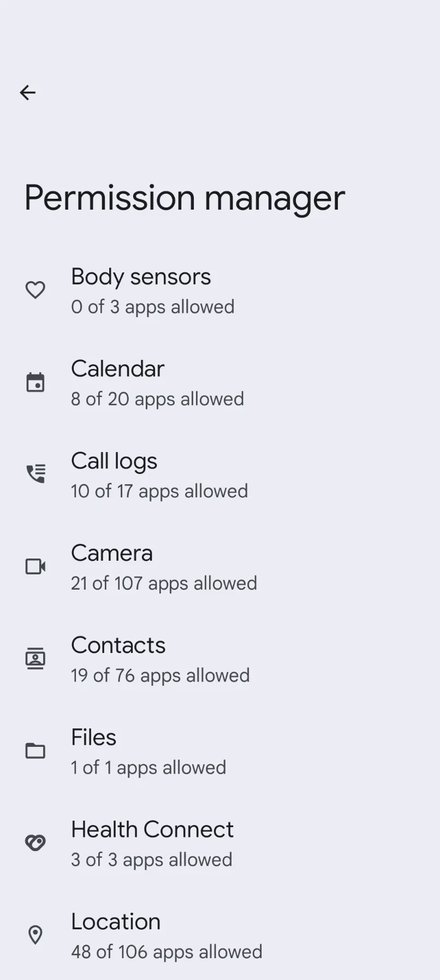Tap the Files folder icon
Screen dimensions: 440x980
(35, 751)
